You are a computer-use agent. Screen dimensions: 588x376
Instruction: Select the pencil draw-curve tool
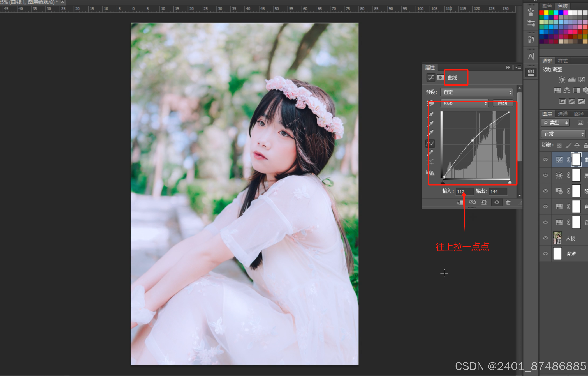430,153
